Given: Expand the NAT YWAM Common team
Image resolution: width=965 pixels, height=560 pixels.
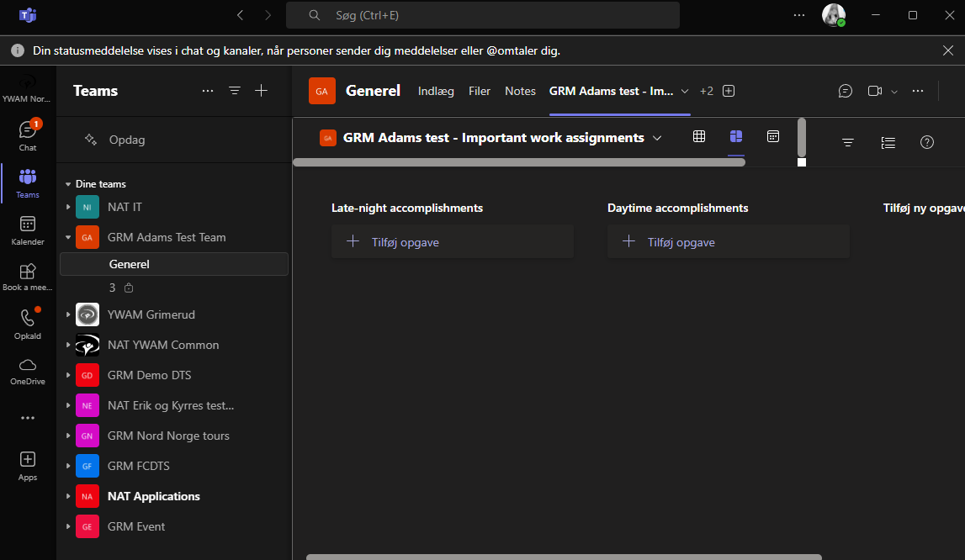Looking at the screenshot, I should 68,346.
